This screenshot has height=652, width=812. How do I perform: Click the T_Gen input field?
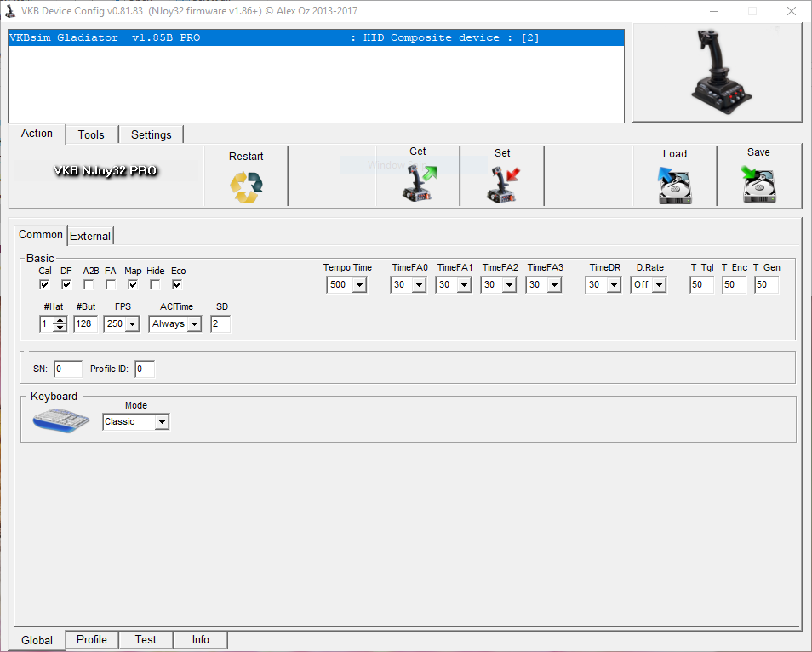766,285
